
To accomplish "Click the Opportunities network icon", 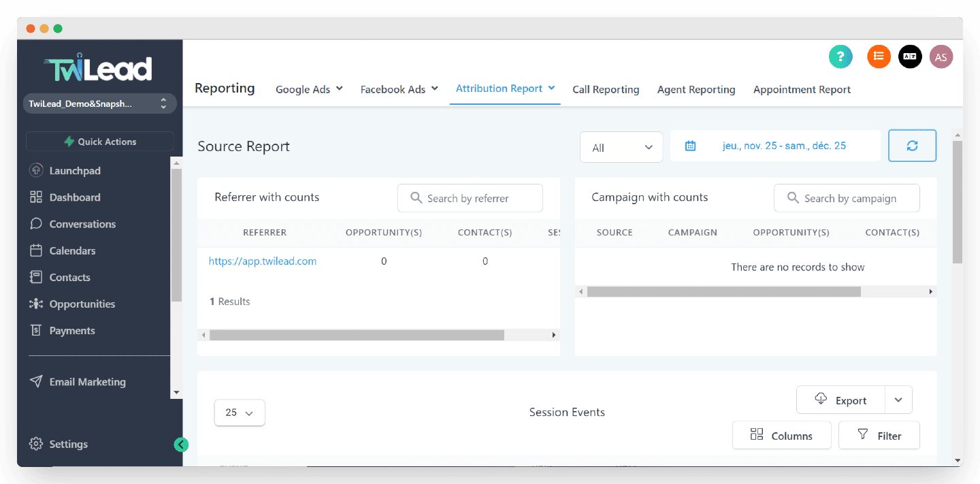I will click(x=36, y=304).
